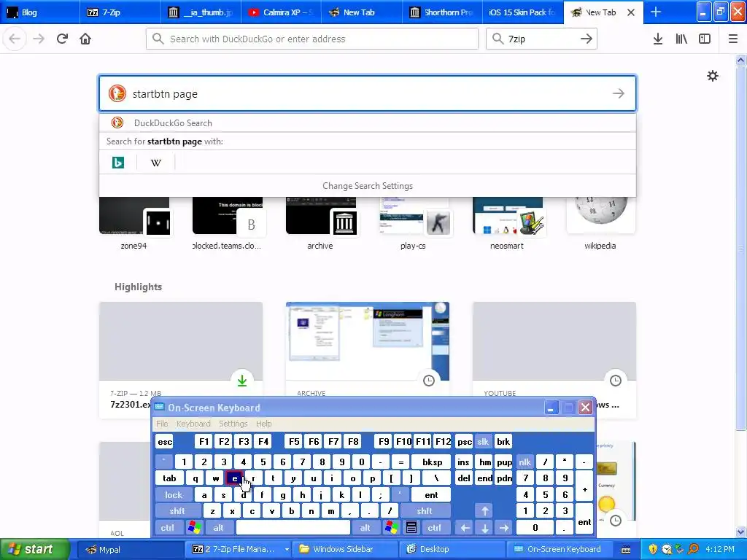
Task: Click the bksp key
Action: coord(433,462)
